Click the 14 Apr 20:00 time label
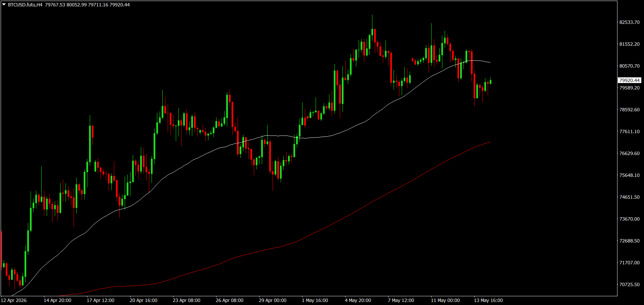 [57, 300]
